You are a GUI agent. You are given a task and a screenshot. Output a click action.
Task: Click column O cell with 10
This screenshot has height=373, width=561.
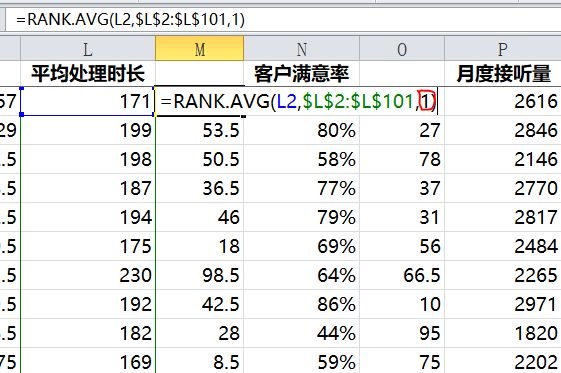(x=402, y=304)
